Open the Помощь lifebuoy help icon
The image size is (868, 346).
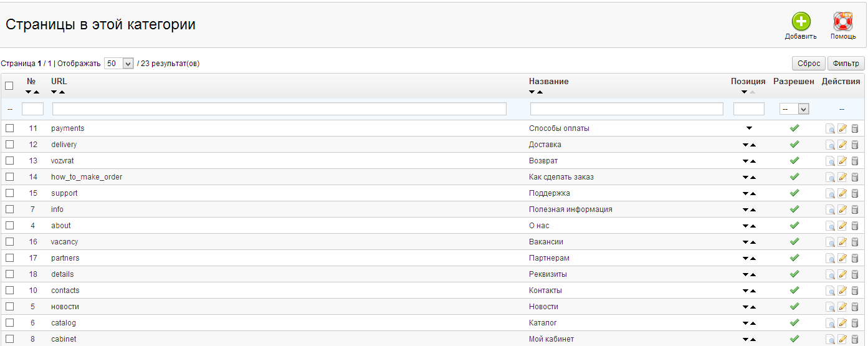pos(842,22)
